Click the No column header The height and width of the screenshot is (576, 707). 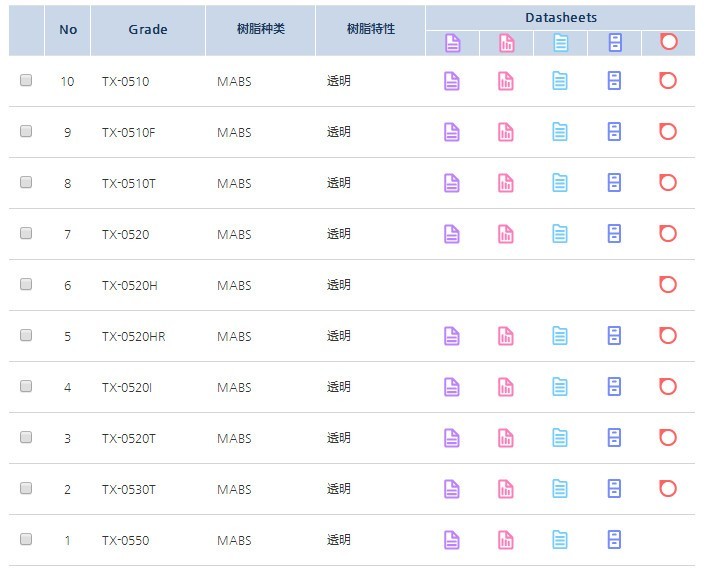[x=68, y=30]
